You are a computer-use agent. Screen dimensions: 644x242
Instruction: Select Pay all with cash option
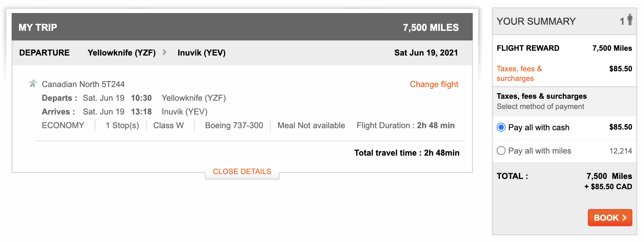(501, 128)
